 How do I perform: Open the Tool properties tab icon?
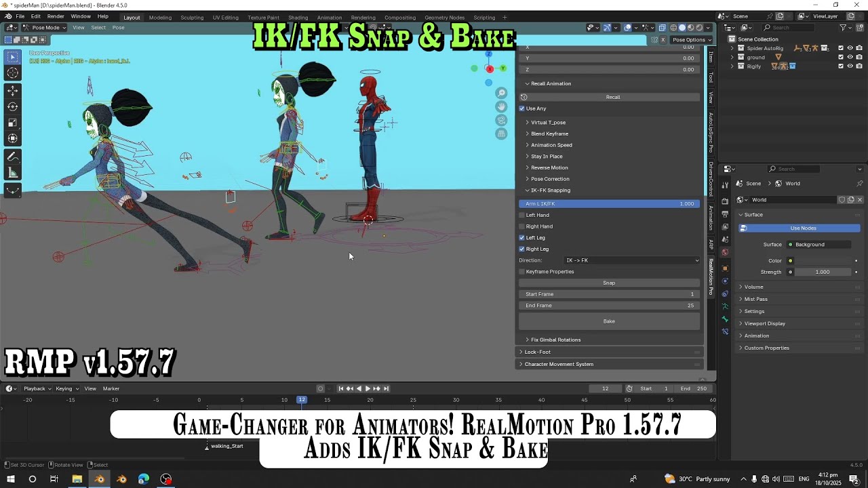click(x=725, y=184)
